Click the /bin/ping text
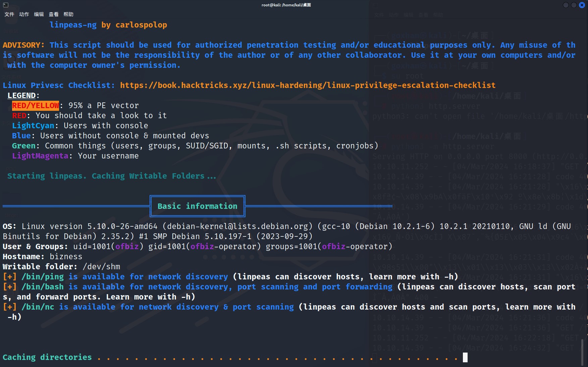 43,277
